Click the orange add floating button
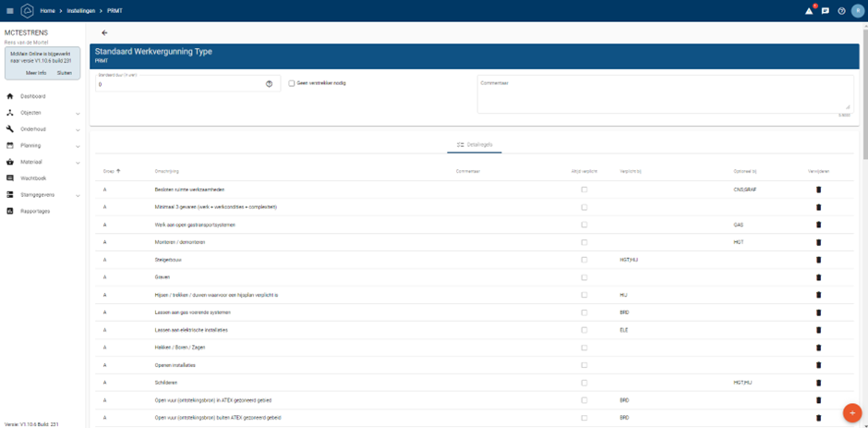Image resolution: width=868 pixels, height=428 pixels. pos(851,412)
